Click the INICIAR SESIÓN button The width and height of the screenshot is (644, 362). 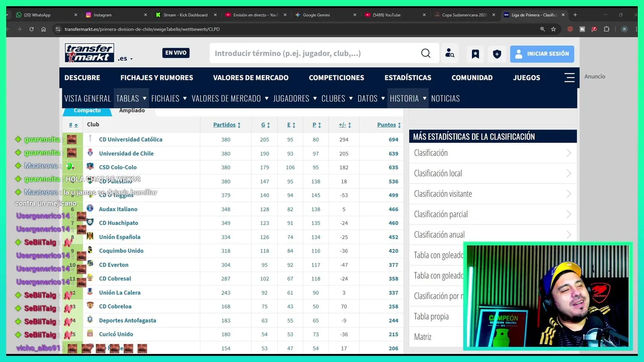(542, 54)
